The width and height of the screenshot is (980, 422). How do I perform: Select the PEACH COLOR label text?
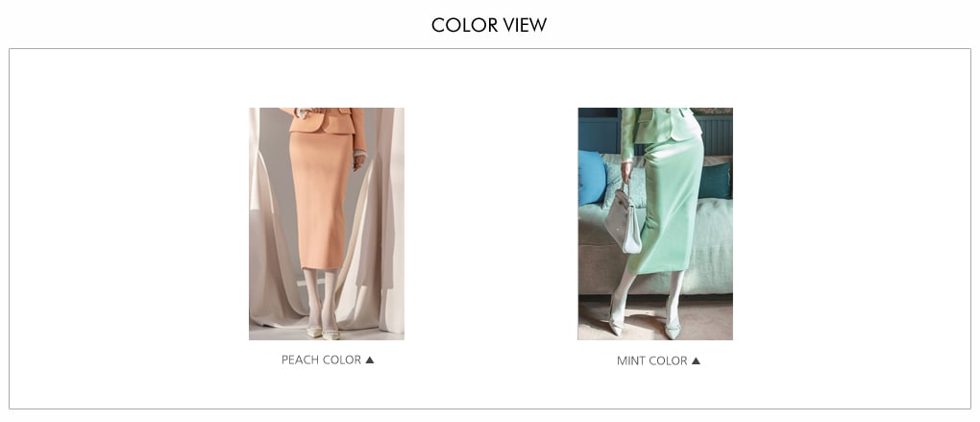321,360
